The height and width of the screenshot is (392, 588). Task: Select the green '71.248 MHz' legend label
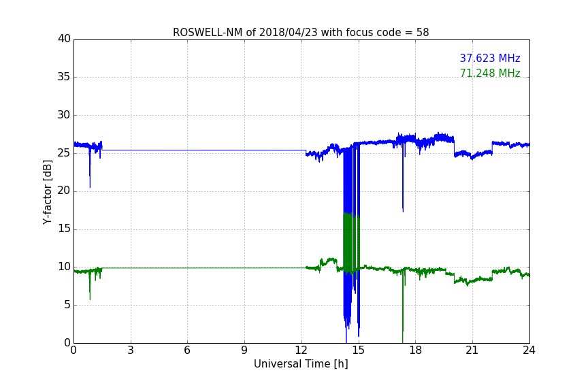tap(490, 73)
